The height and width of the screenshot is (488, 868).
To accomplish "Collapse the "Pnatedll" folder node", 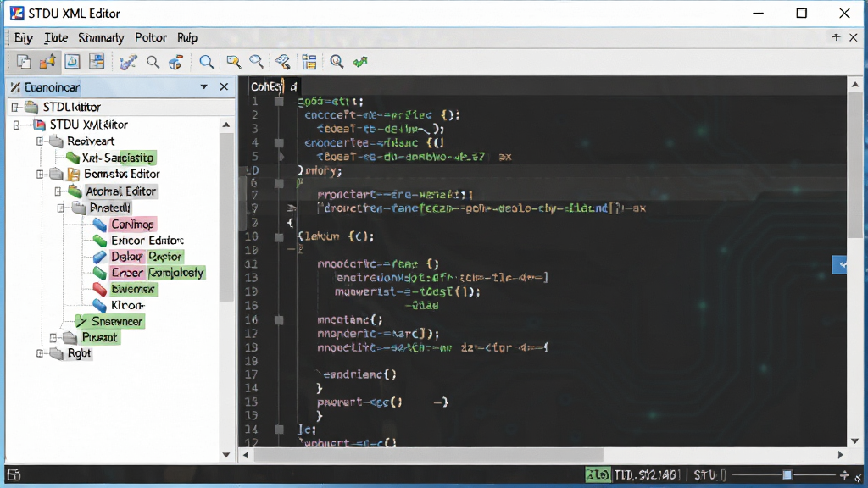I will 61,208.
